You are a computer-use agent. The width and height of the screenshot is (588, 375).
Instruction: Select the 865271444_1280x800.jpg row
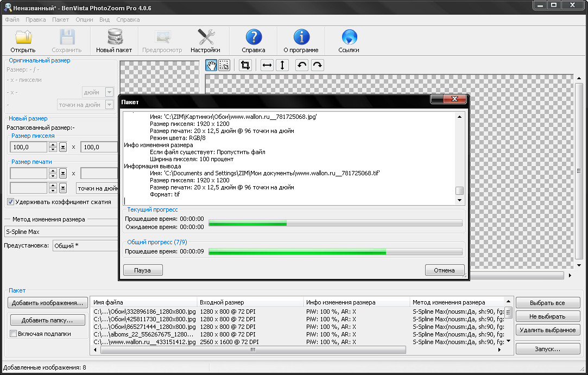click(x=298, y=327)
